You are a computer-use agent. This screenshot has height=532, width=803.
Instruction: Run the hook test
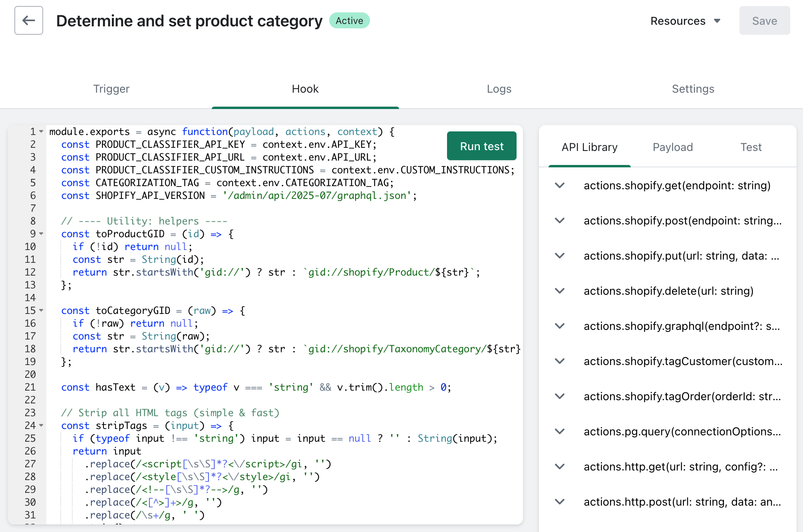pos(481,146)
